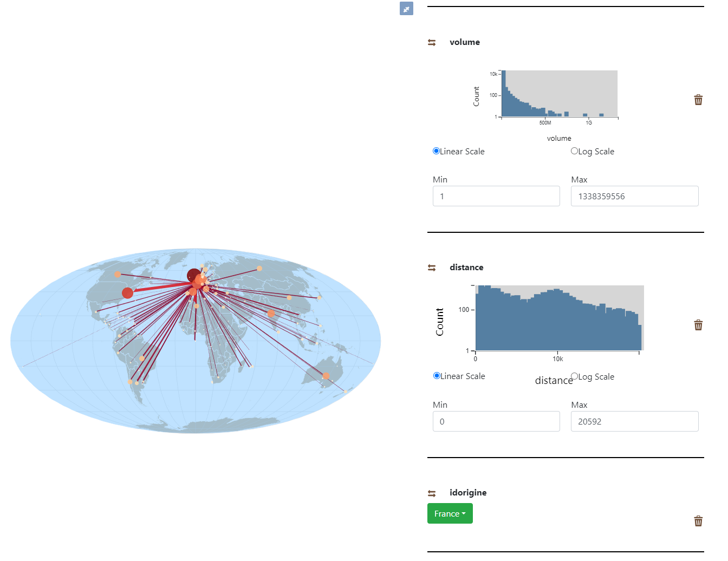Click the swap icon beside distance
The height and width of the screenshot is (561, 728).
click(x=432, y=268)
